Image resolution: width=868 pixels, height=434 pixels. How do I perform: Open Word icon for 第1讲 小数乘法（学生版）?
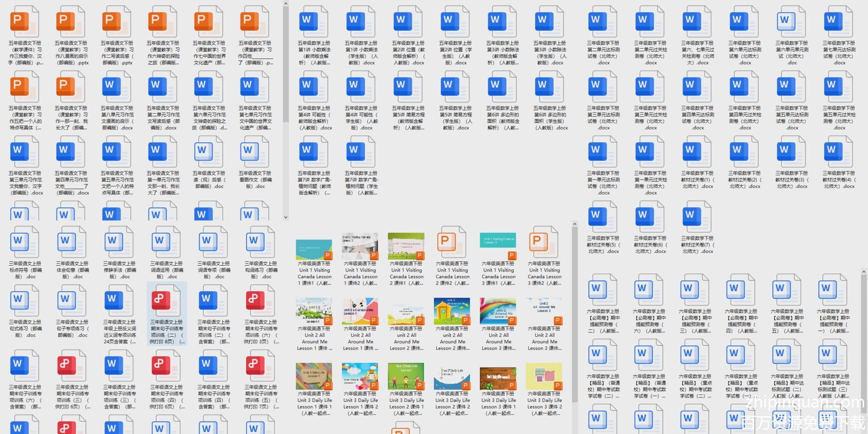pos(361,21)
